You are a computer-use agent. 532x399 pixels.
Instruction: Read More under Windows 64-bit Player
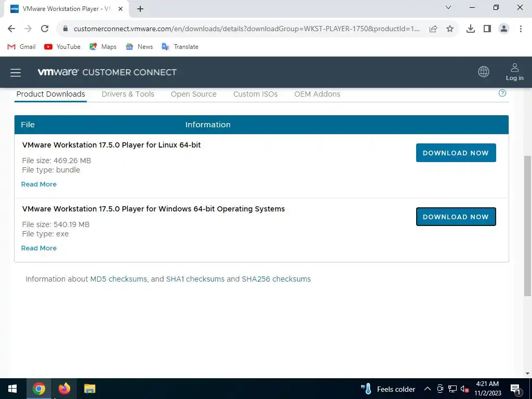[38, 248]
